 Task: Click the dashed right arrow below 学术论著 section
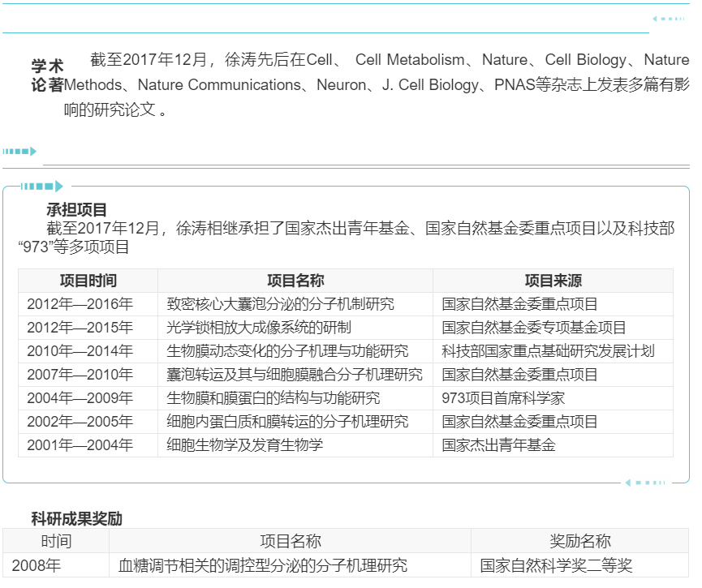(19, 152)
